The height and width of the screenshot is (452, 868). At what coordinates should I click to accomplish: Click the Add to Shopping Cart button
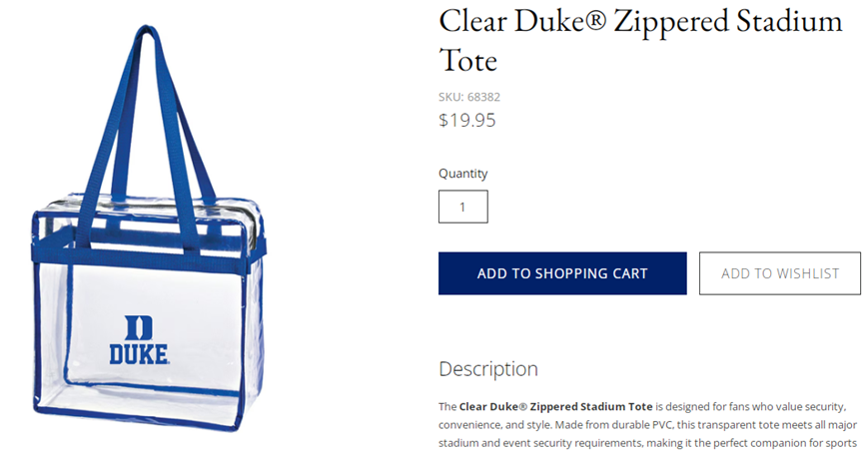coord(562,273)
